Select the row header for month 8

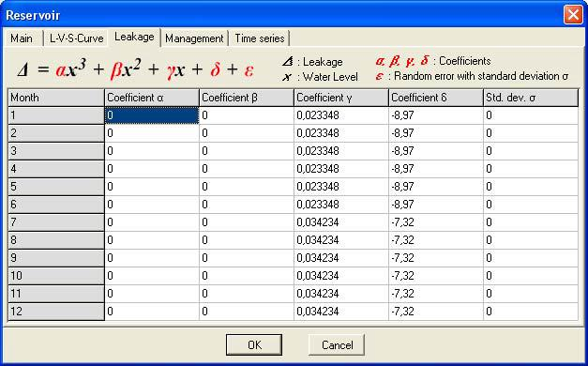click(x=56, y=240)
